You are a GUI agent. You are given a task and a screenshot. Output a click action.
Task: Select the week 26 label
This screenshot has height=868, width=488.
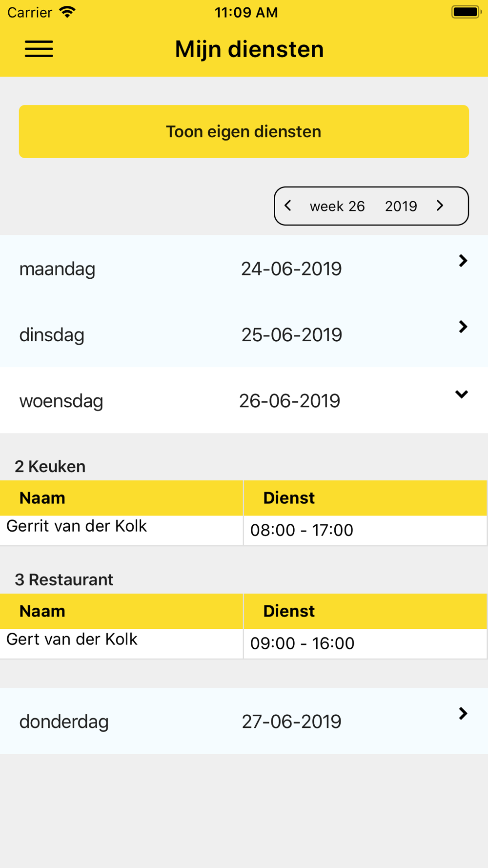click(337, 206)
